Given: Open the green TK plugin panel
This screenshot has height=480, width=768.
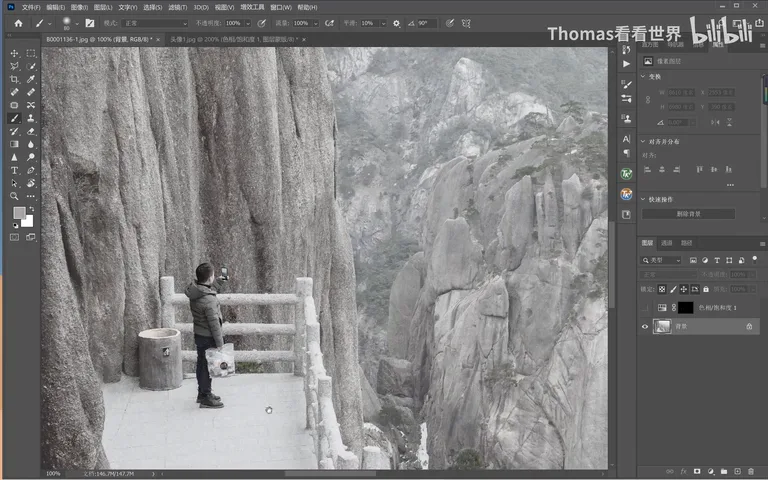Looking at the screenshot, I should pos(626,174).
